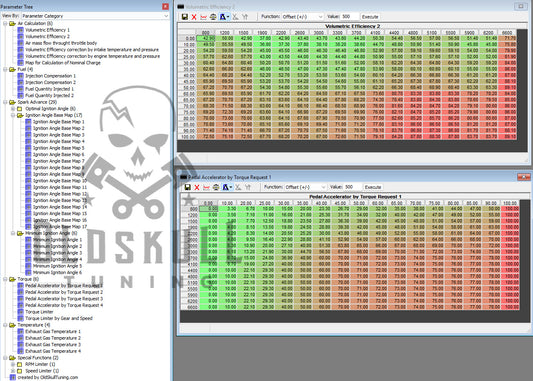Image resolution: width=533 pixels, height=381 pixels.
Task: Click the Value field in Pedal Accelerator toolbar
Action: pyautogui.click(x=352, y=187)
